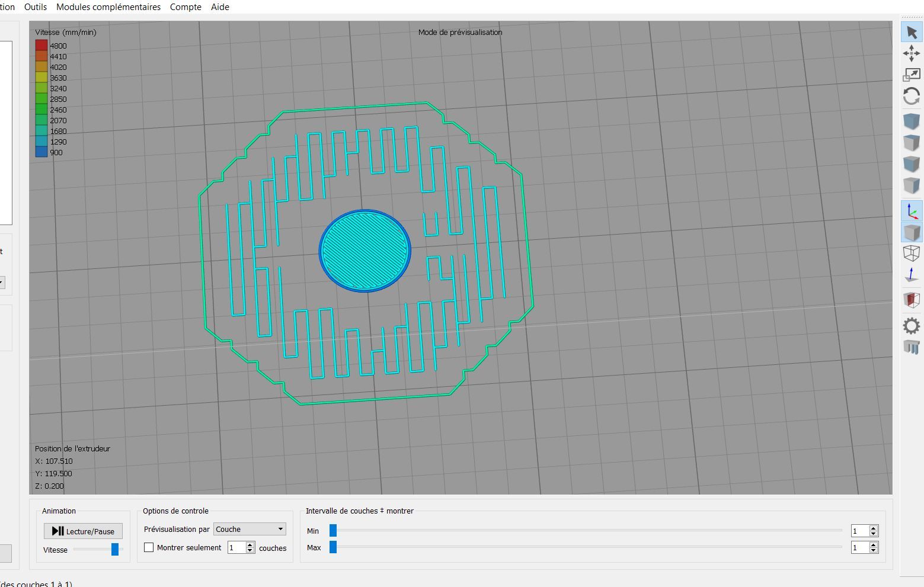Open the cross-section red cube tool
This screenshot has width=924, height=587.
(x=912, y=300)
